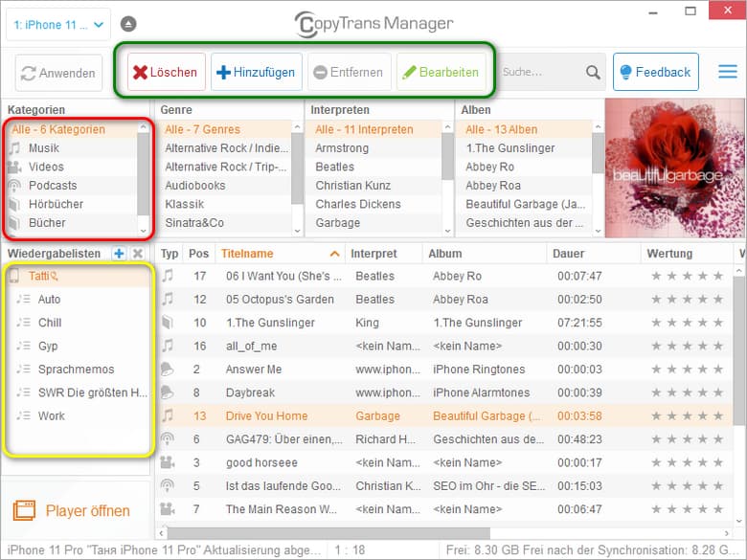
Task: Sort by the Album column header
Action: pos(485,254)
